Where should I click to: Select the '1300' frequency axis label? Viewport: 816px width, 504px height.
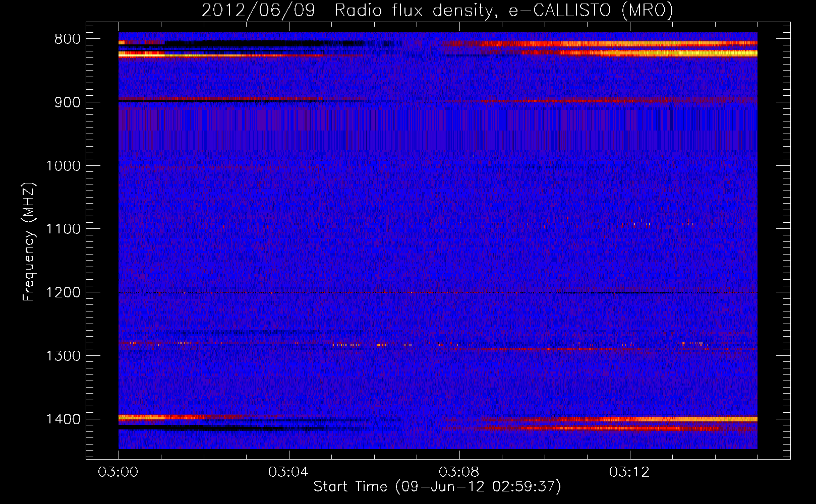tap(63, 356)
